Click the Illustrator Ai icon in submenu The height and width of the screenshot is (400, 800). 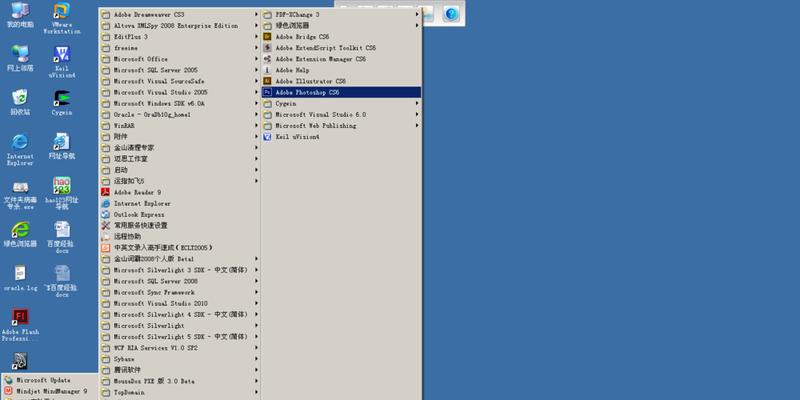click(x=267, y=81)
